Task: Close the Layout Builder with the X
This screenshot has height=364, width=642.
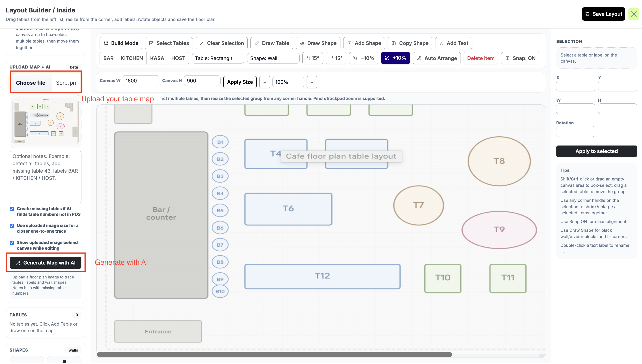Action: coord(633,14)
